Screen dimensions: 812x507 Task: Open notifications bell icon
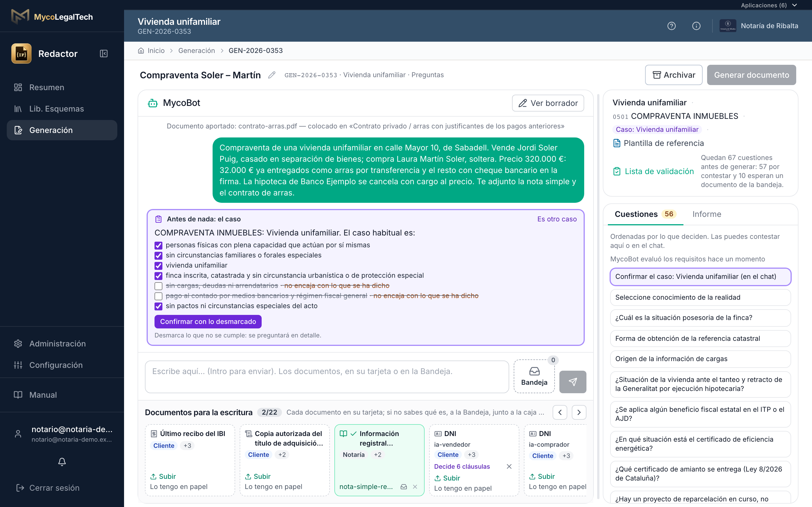[x=62, y=462]
